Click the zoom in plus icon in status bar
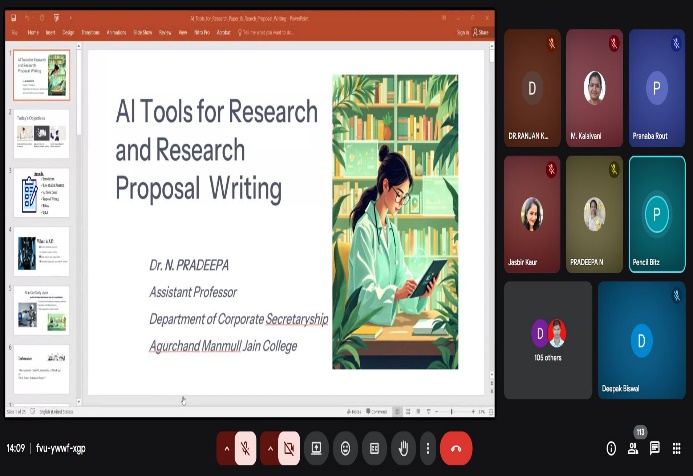This screenshot has height=476, width=693. click(473, 411)
